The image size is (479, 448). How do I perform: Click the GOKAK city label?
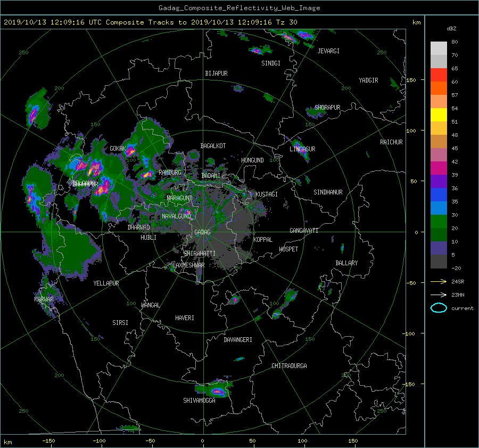[118, 149]
